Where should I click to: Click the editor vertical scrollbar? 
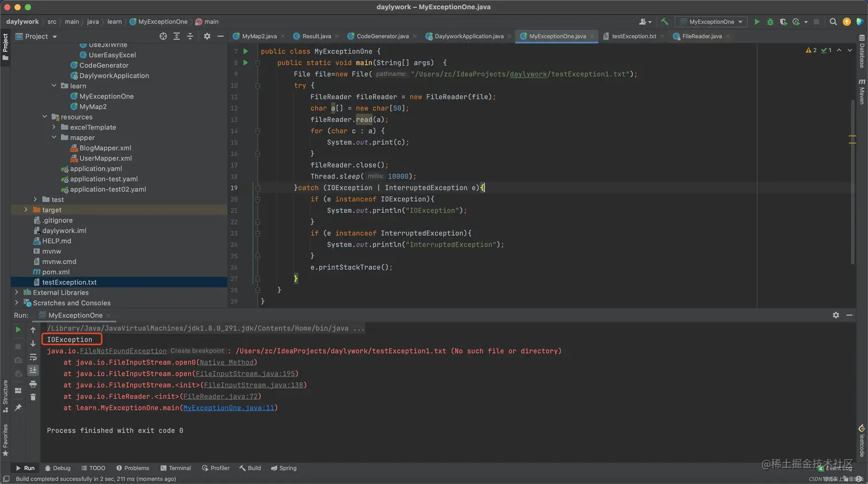tap(852, 181)
